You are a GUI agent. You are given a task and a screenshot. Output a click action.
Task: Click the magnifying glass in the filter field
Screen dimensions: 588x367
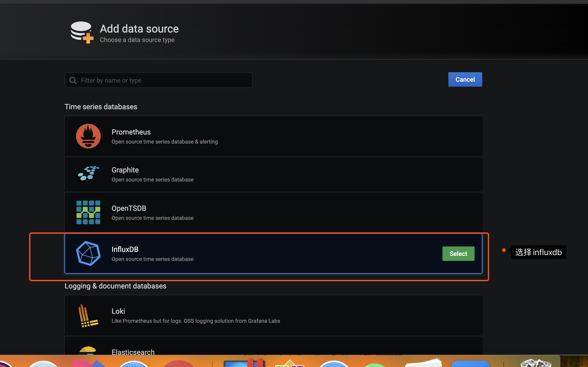[73, 80]
